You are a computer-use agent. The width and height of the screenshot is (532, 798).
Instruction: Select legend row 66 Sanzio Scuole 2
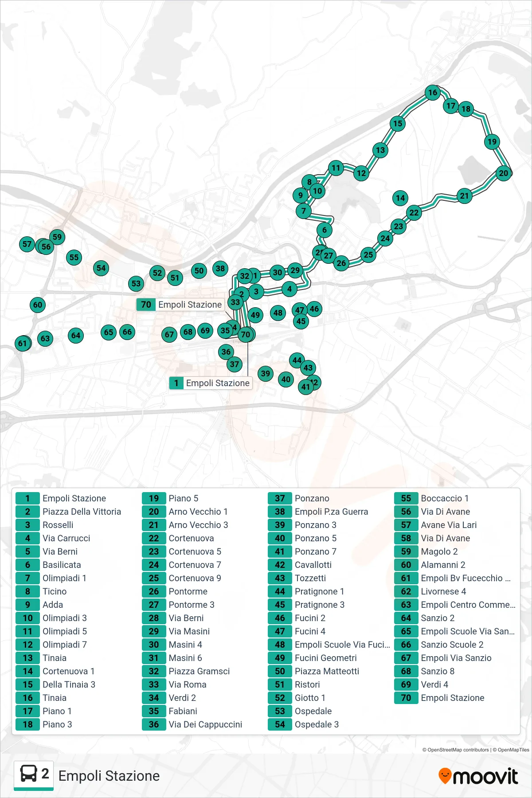click(439, 645)
